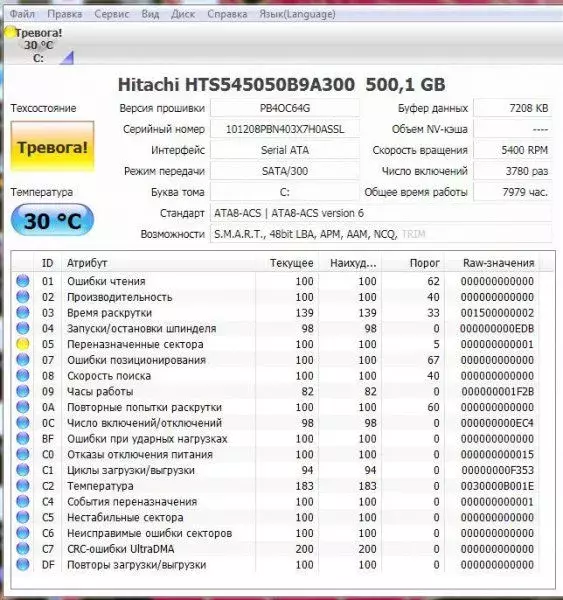This screenshot has height=600, width=563.
Task: Click standard field ATA8-ACS version 6
Action: [x=381, y=213]
